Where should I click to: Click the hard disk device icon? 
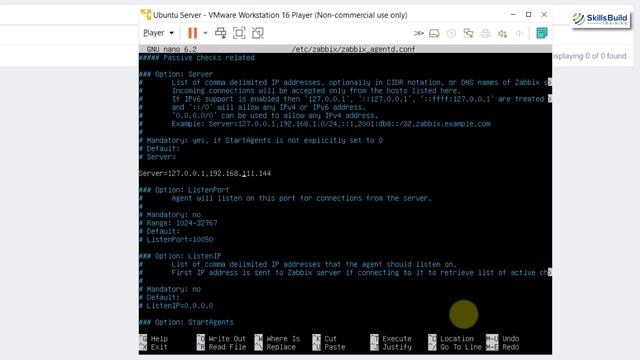(434, 33)
